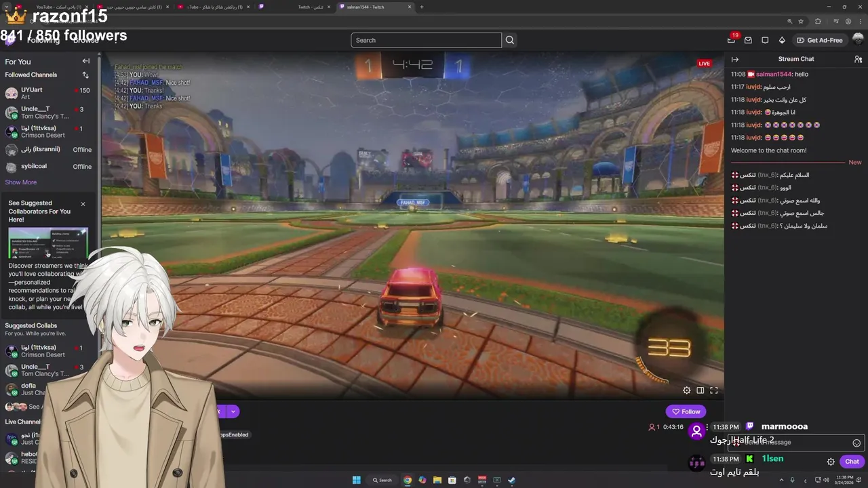
Task: Open video player settings gear
Action: pos(686,390)
